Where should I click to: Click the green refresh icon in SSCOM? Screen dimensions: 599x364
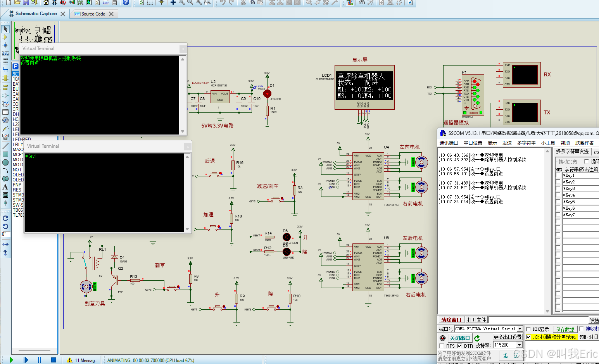tap(477, 338)
